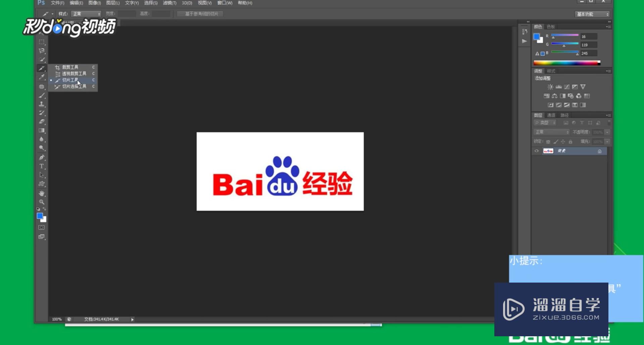
Task: Open the 文件(F) menu
Action: [x=57, y=3]
